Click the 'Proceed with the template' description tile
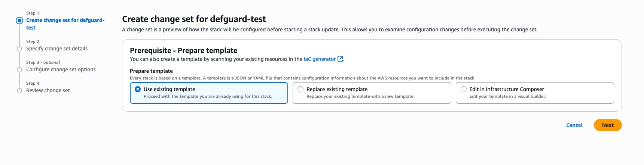 (208, 96)
